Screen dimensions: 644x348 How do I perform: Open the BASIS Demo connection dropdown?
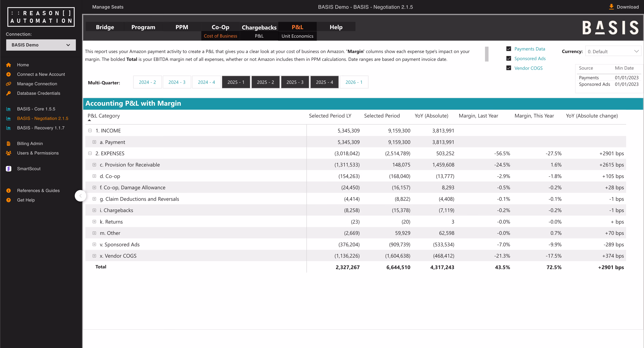tap(41, 45)
